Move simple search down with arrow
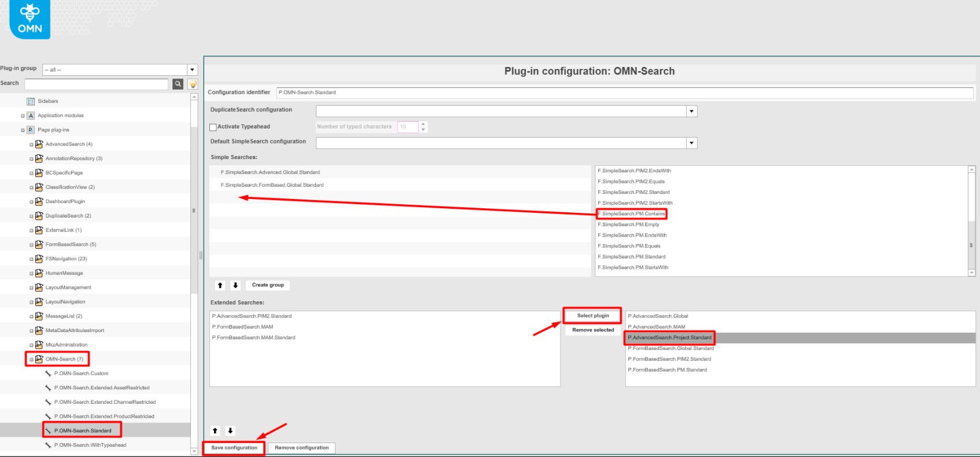Viewport: 980px width, 457px height. (235, 285)
